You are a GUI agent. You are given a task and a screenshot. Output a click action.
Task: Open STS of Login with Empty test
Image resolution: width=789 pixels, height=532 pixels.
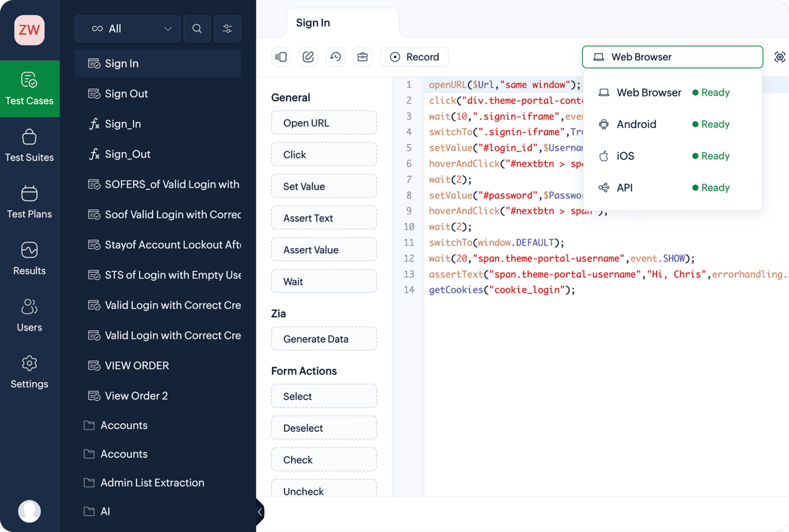(158, 276)
